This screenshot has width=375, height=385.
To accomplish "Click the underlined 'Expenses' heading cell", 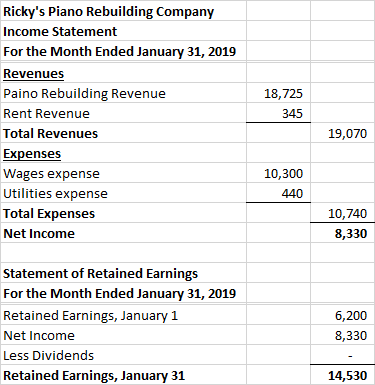I will (123, 153).
